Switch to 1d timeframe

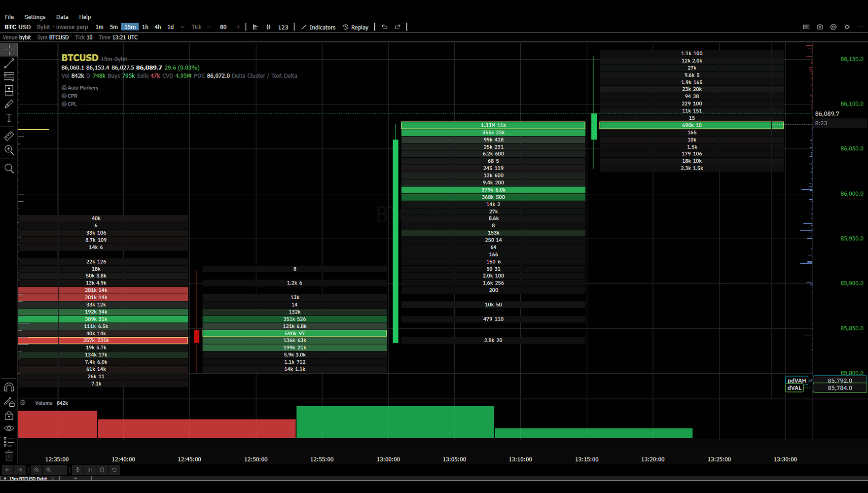[171, 27]
